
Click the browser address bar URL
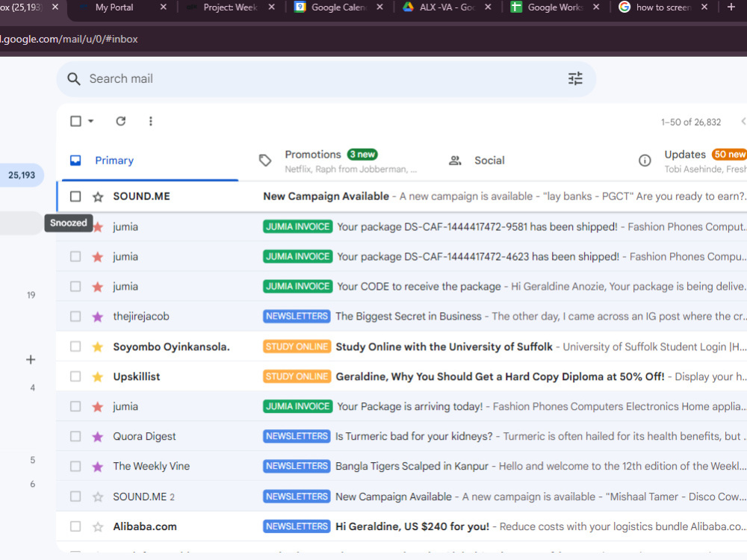(69, 39)
